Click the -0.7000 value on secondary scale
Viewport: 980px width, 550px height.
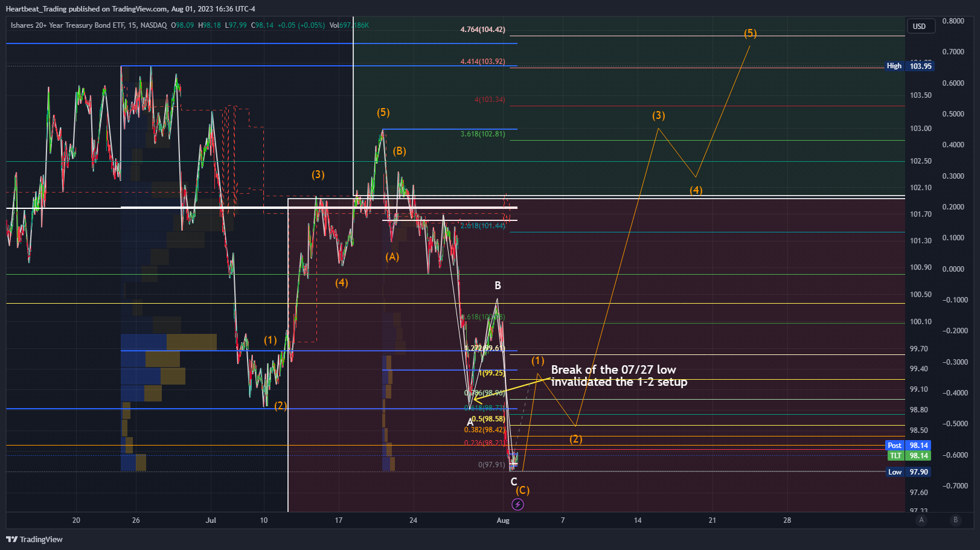[x=955, y=486]
